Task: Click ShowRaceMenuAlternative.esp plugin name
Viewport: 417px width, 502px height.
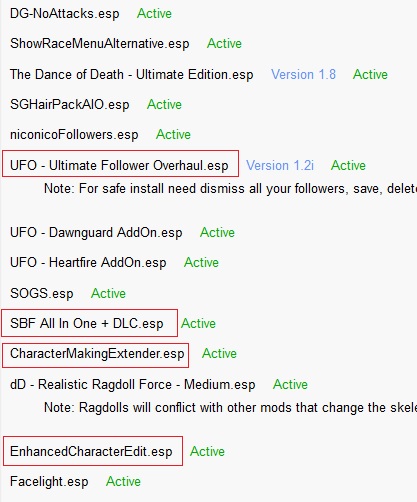Action: 100,44
